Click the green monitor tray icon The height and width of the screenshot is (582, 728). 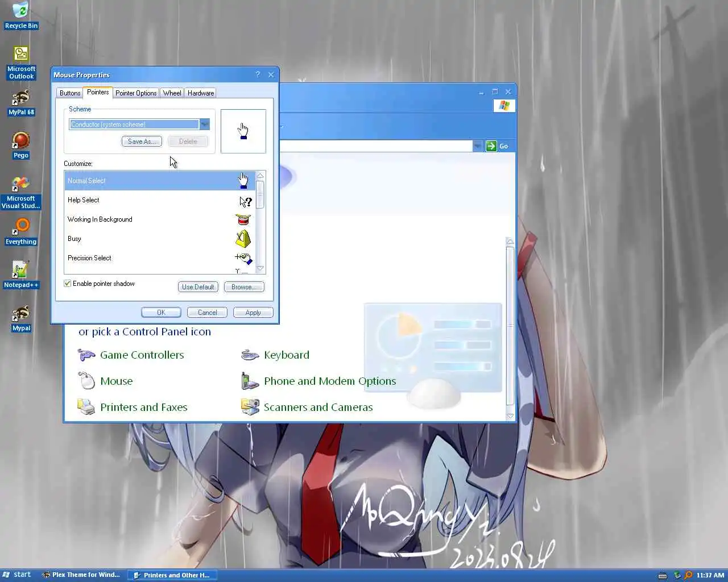coord(677,575)
